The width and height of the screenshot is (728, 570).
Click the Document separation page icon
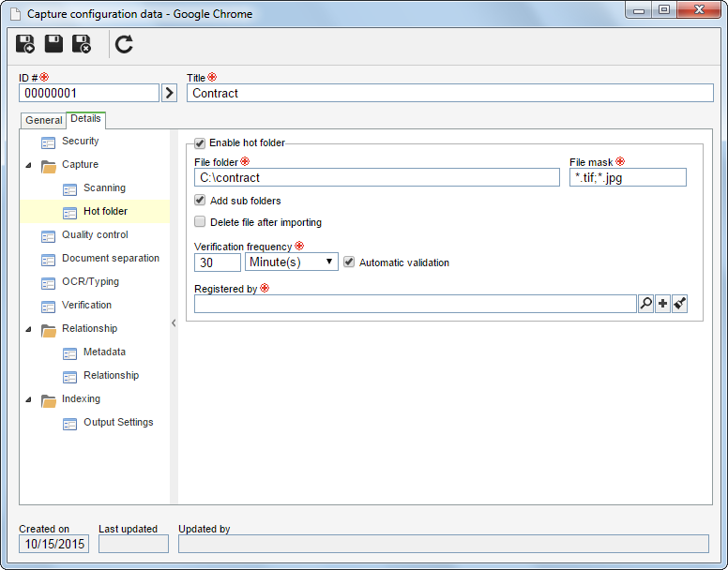[48, 260]
